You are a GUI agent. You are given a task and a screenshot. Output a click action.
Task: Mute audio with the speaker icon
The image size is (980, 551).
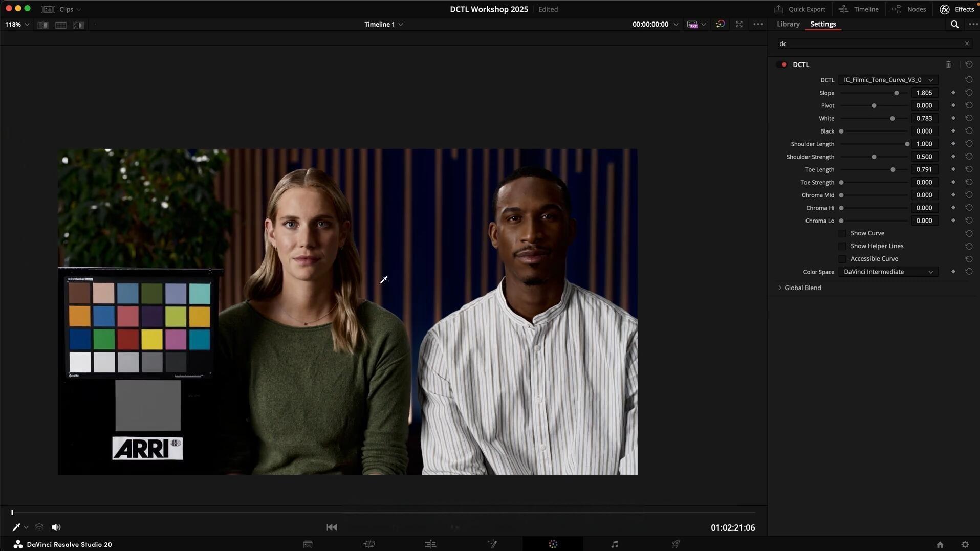point(56,527)
